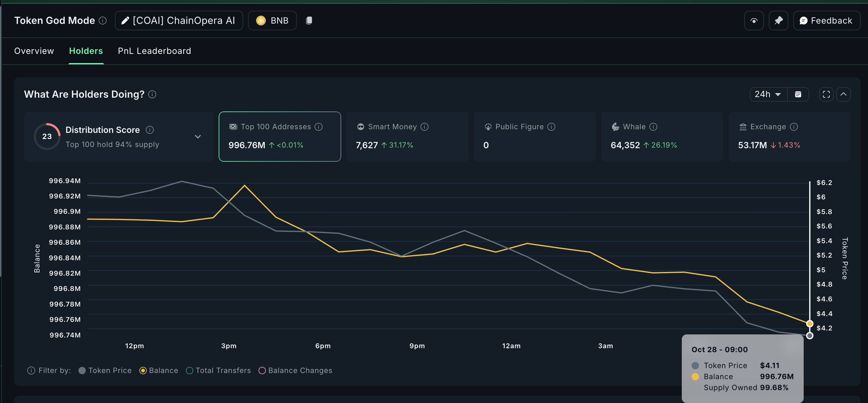Select the Total Transfers filter radio
868x403 pixels.
pyautogui.click(x=190, y=370)
